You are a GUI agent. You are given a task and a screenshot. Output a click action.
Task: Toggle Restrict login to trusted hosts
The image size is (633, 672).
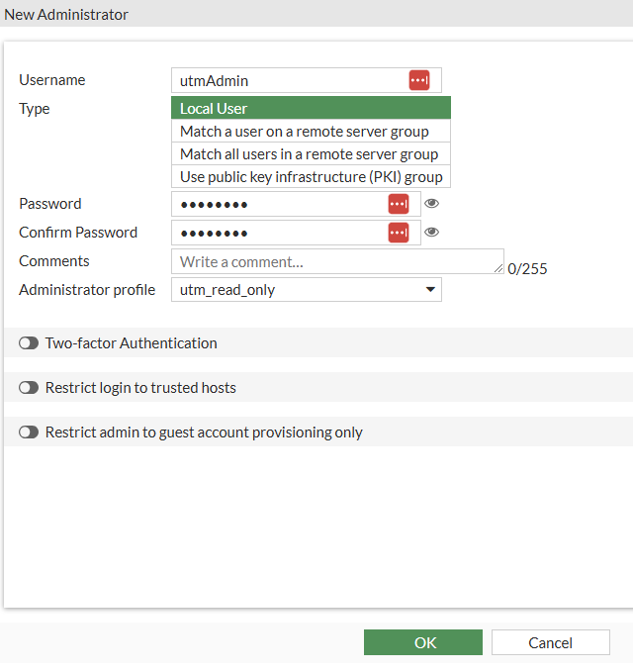coord(29,388)
